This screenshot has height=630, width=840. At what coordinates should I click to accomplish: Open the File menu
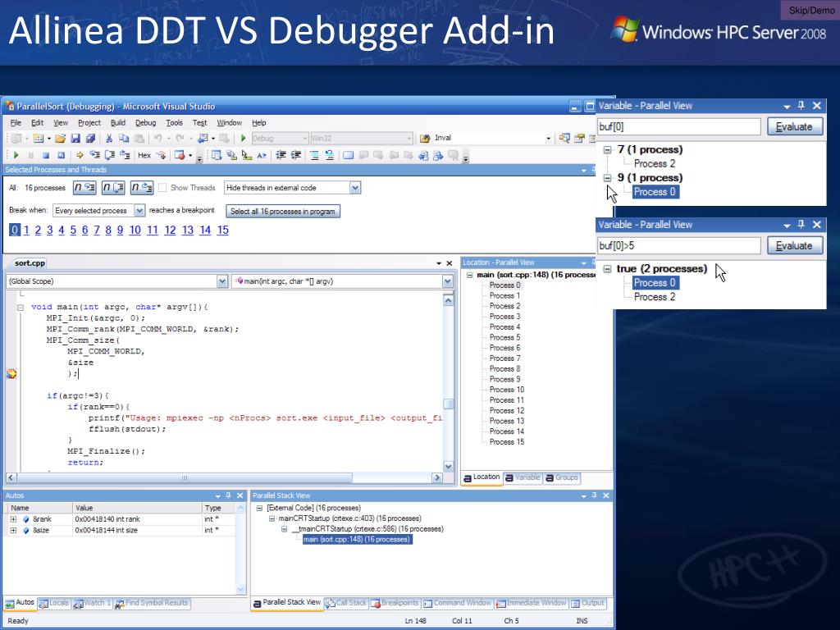(x=16, y=123)
